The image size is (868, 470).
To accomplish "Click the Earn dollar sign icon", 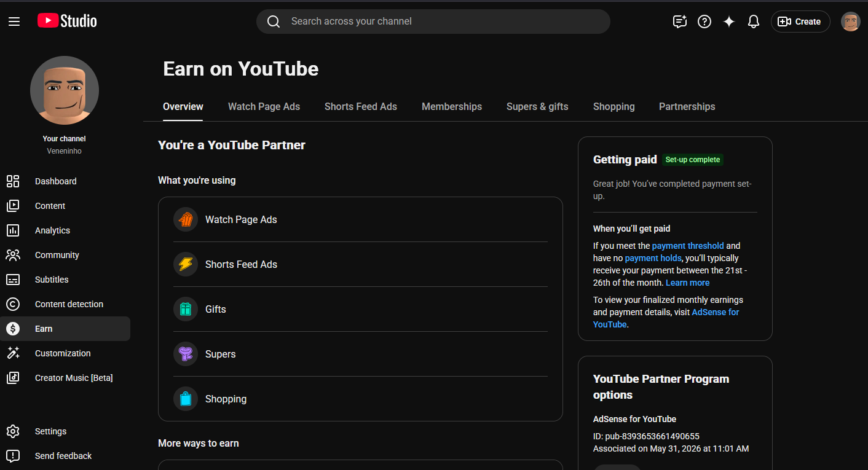I will 13,329.
